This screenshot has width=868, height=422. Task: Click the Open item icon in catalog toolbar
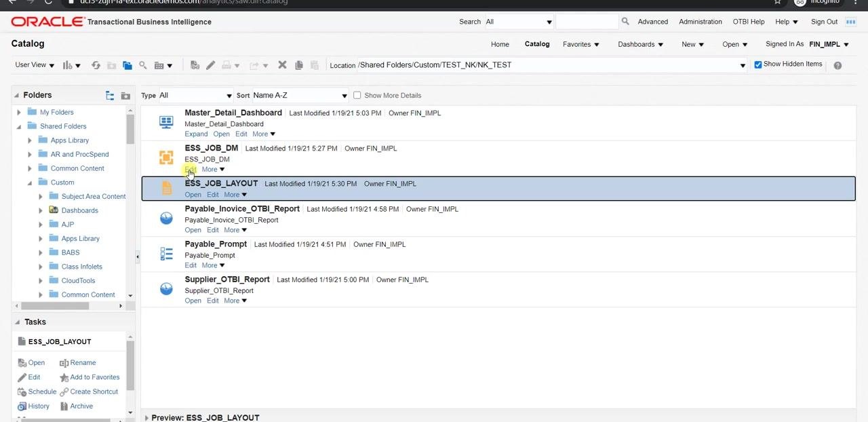coord(195,65)
